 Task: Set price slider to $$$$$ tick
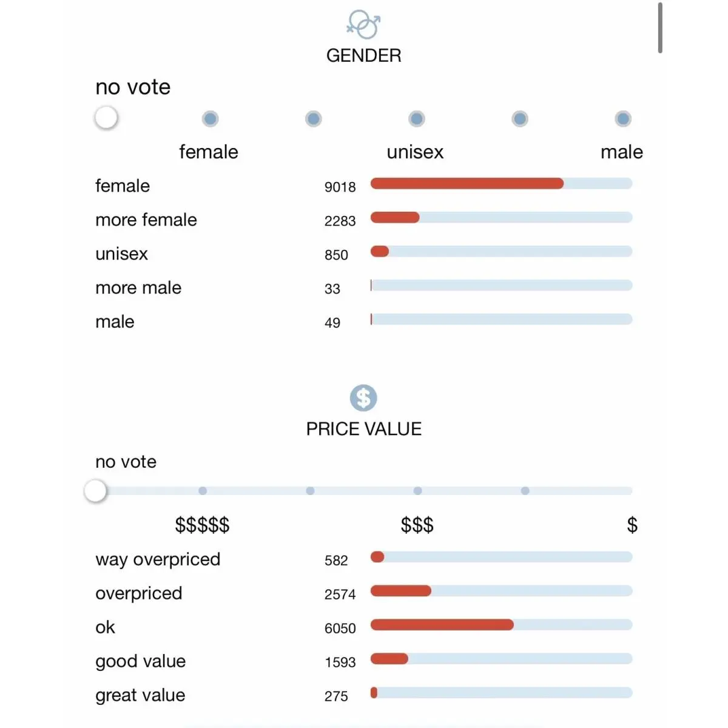[x=203, y=490]
